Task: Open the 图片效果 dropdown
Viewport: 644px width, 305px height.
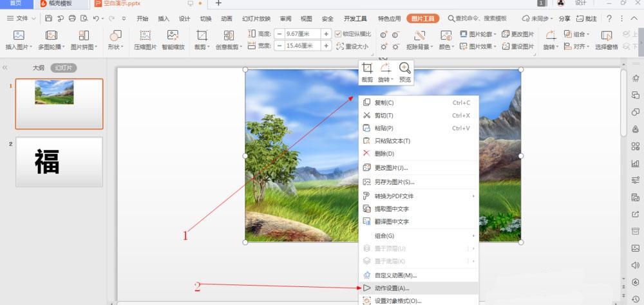Action: pyautogui.click(x=478, y=46)
